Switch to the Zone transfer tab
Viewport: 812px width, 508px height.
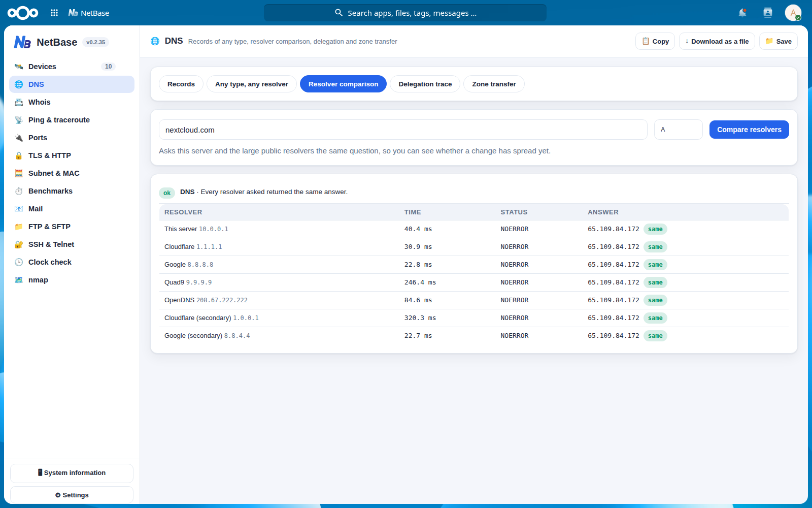(x=494, y=84)
